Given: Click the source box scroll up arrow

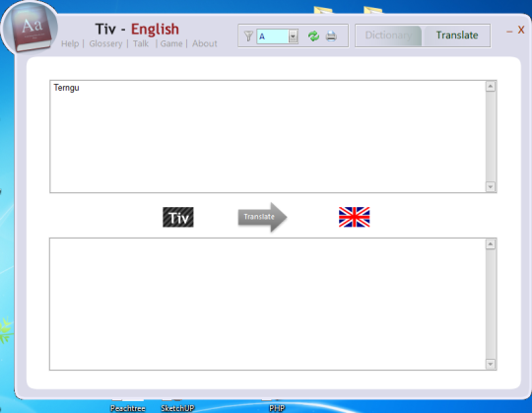Looking at the screenshot, I should tap(491, 87).
